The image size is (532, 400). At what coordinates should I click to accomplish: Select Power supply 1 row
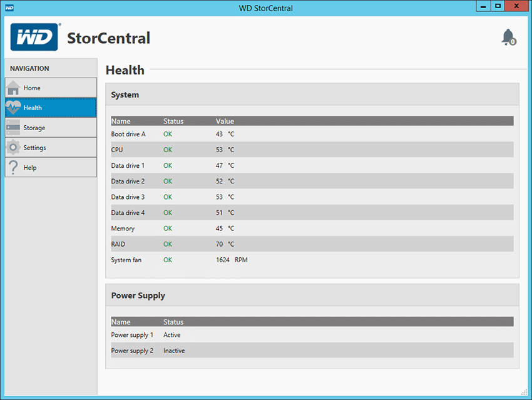point(312,335)
